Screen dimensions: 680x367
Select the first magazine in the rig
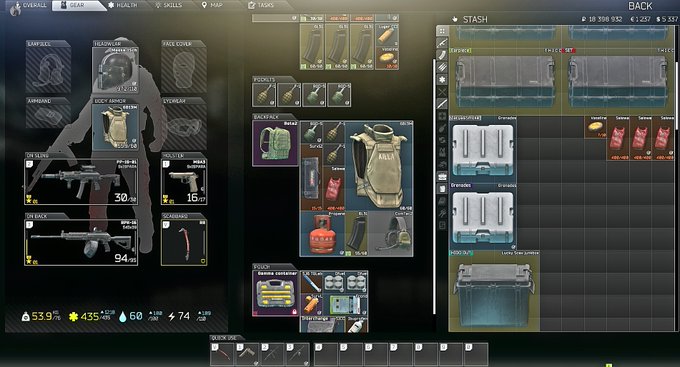[x=312, y=47]
